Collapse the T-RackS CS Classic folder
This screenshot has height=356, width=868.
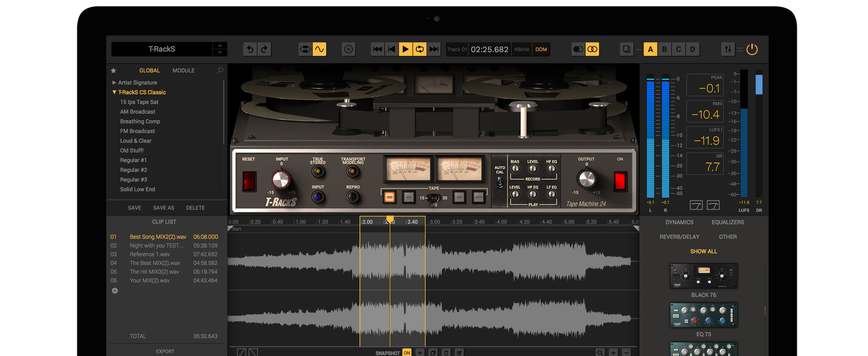(114, 92)
